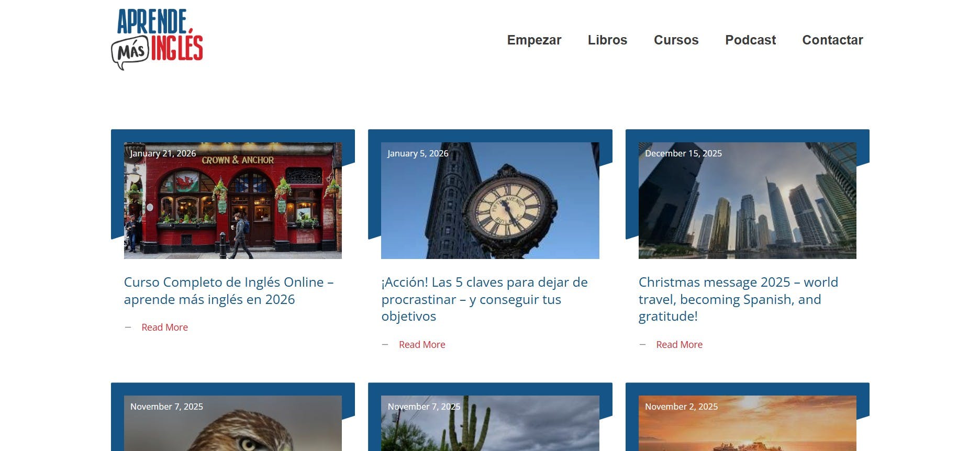Select Podcast in the top navigation
The image size is (980, 451).
pyautogui.click(x=750, y=40)
